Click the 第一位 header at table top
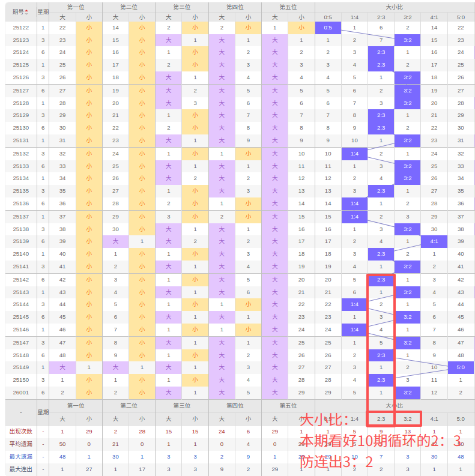This screenshot has height=476, width=475. pyautogui.click(x=76, y=7)
